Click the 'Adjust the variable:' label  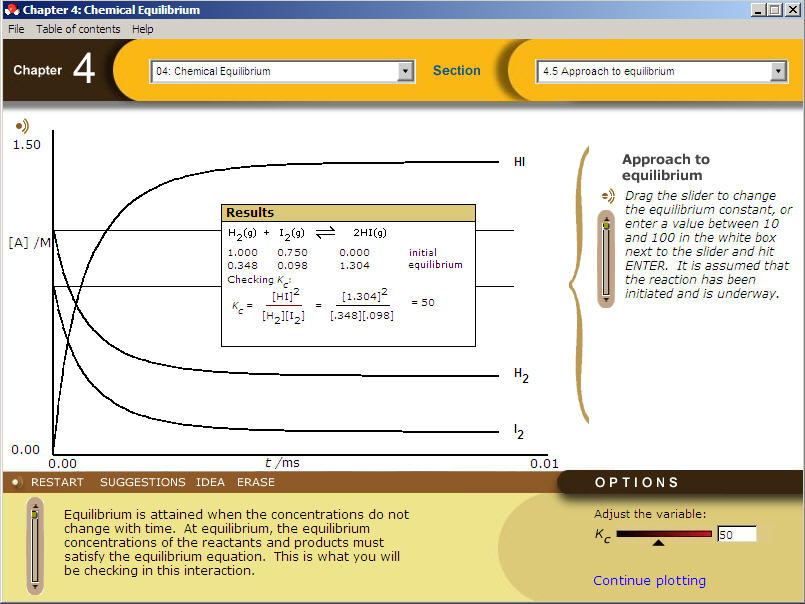(650, 514)
